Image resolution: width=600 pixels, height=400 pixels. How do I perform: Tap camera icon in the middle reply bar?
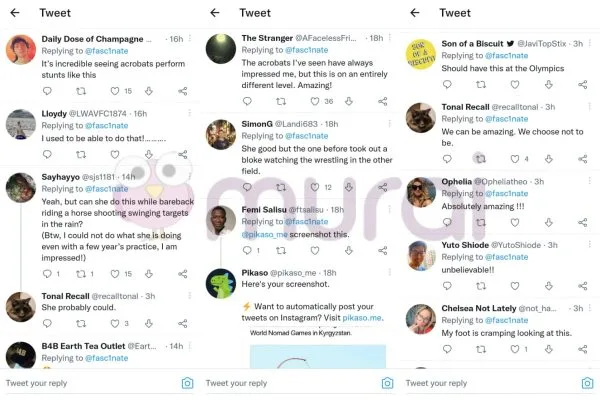pos(387,383)
